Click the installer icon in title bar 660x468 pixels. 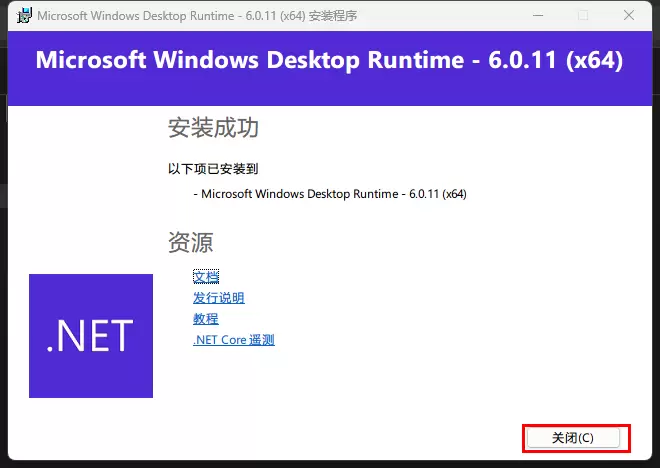point(24,16)
